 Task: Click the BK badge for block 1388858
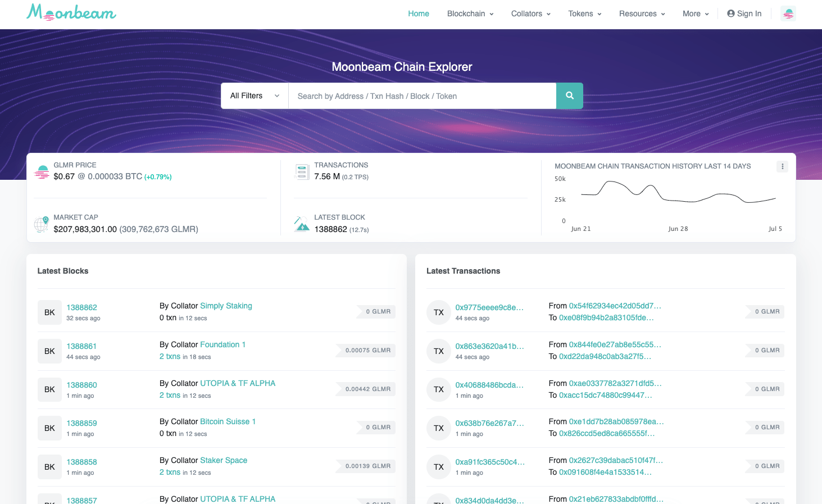click(49, 466)
